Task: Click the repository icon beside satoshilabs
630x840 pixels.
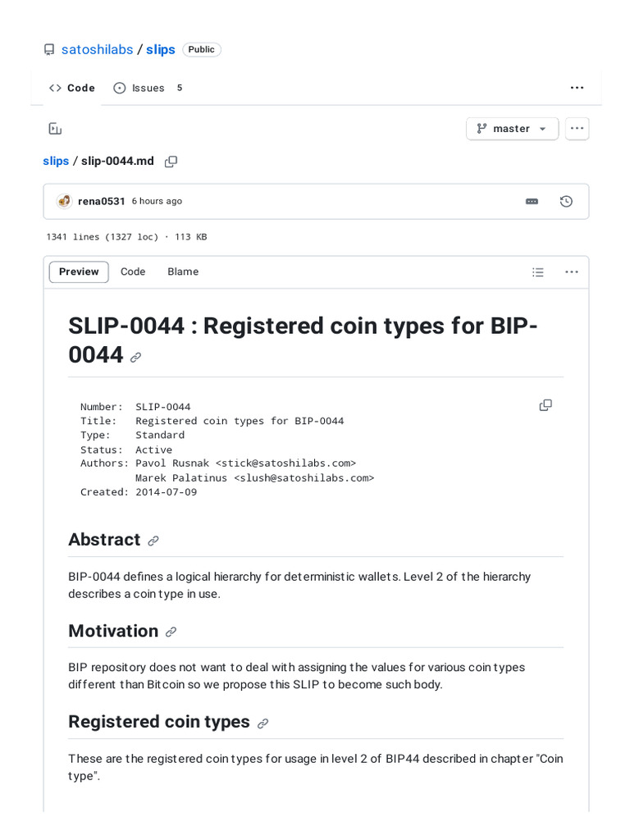Action: tap(49, 50)
